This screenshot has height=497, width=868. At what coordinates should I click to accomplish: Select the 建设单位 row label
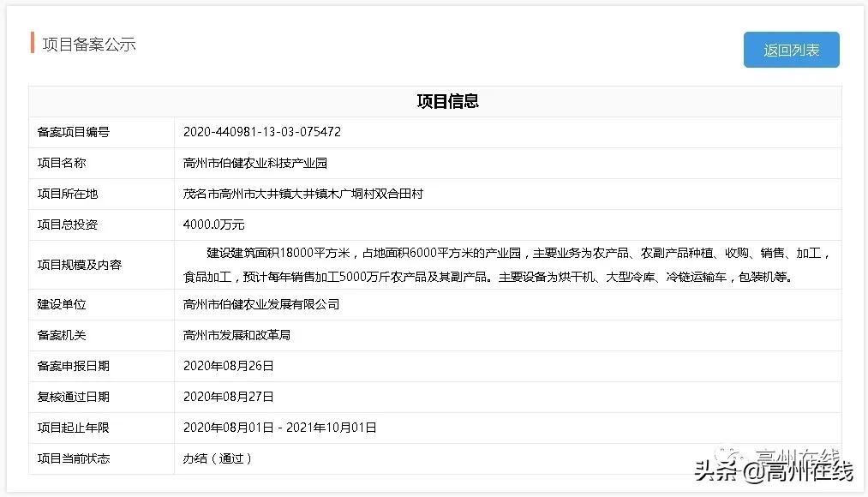[x=59, y=303]
